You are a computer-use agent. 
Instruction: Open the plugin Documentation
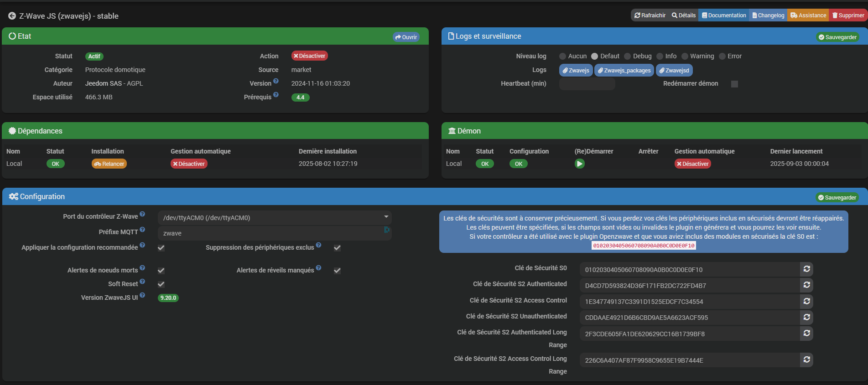click(724, 15)
